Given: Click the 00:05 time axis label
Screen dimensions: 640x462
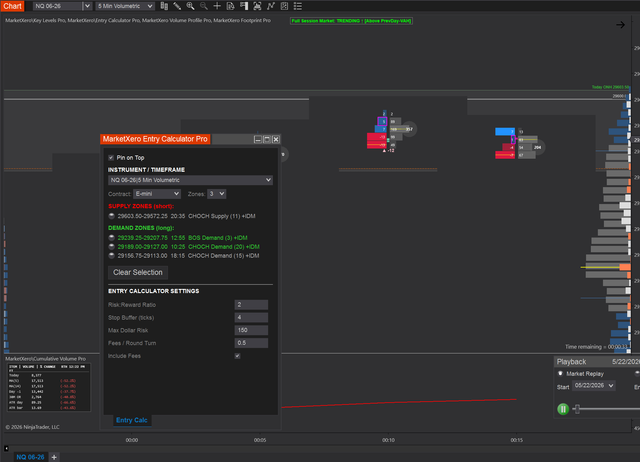Looking at the screenshot, I should tap(260, 440).
